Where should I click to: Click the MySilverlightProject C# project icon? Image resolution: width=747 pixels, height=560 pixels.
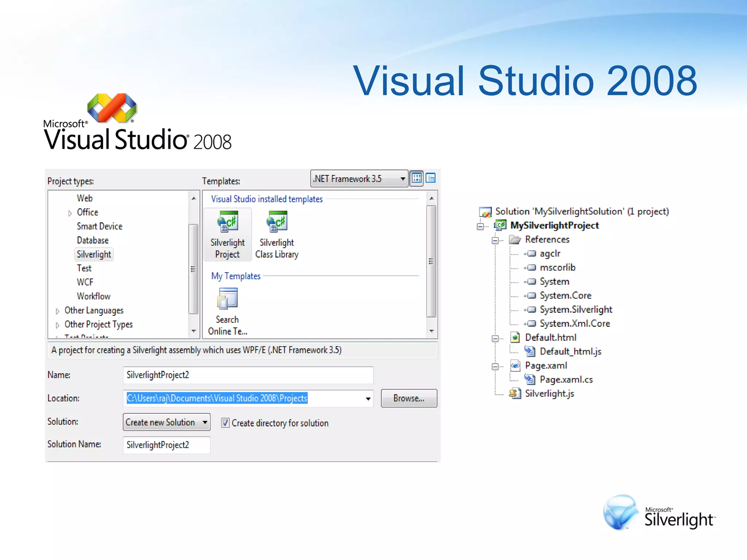[500, 225]
